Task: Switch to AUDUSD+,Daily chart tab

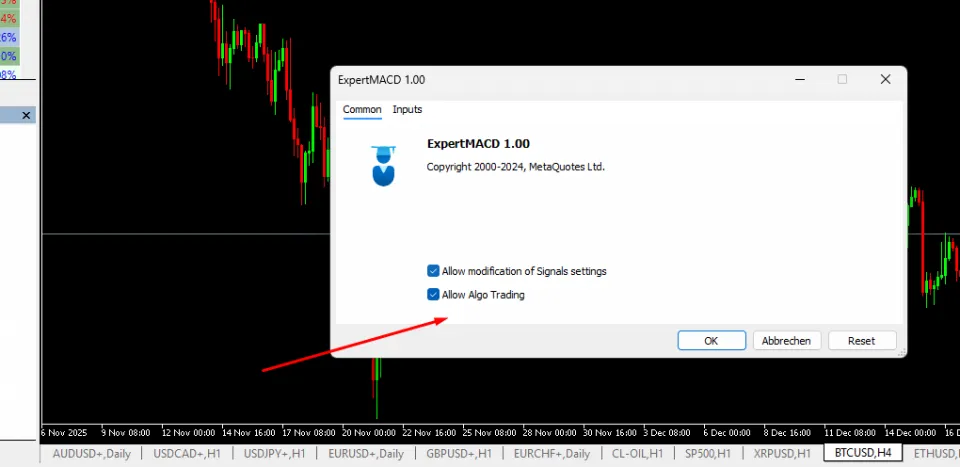Action: pyautogui.click(x=92, y=454)
